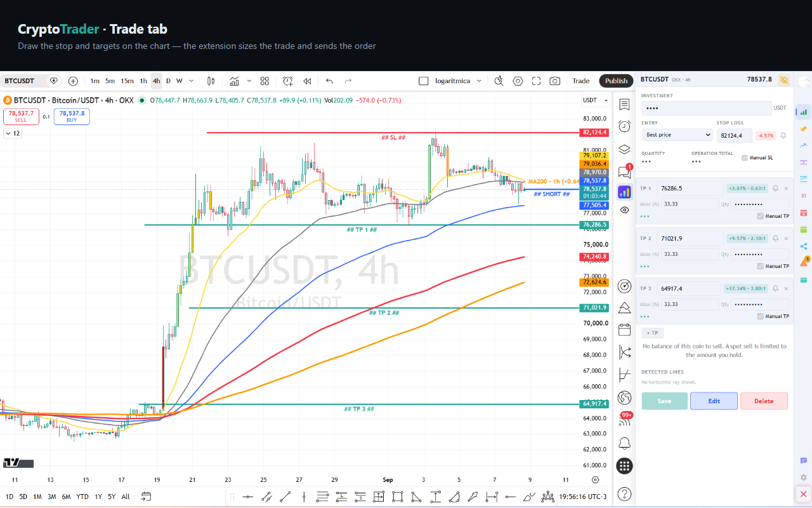Take a chart snapshot with camera icon
Screen dimensions: 812x508
click(x=555, y=81)
